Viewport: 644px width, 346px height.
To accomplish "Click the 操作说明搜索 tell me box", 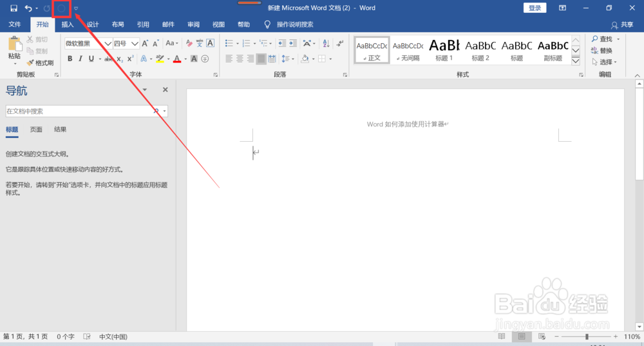I will [x=295, y=24].
